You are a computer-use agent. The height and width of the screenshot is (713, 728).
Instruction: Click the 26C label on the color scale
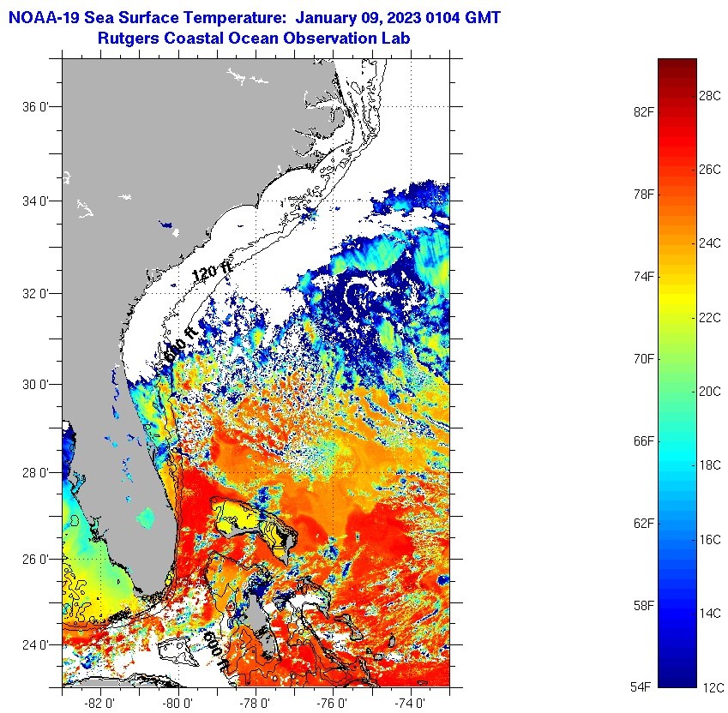(710, 170)
